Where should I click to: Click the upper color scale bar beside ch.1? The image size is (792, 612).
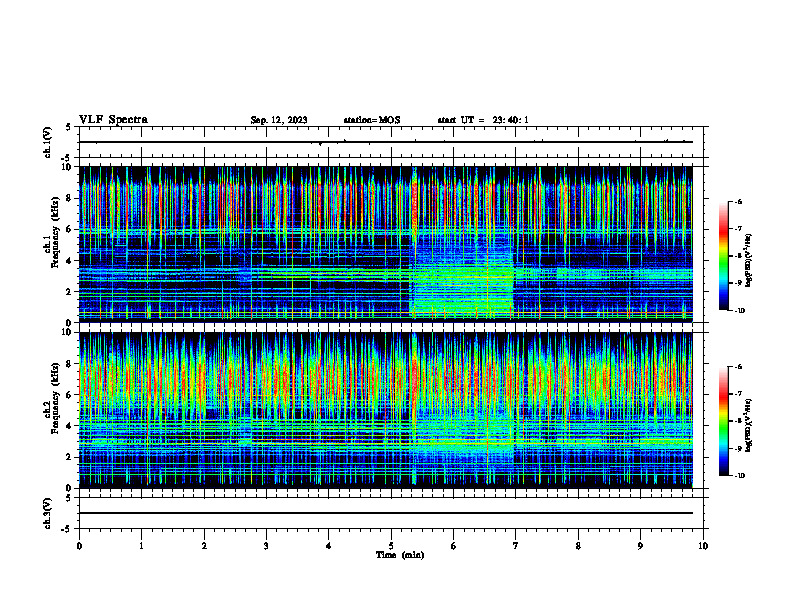(x=723, y=256)
